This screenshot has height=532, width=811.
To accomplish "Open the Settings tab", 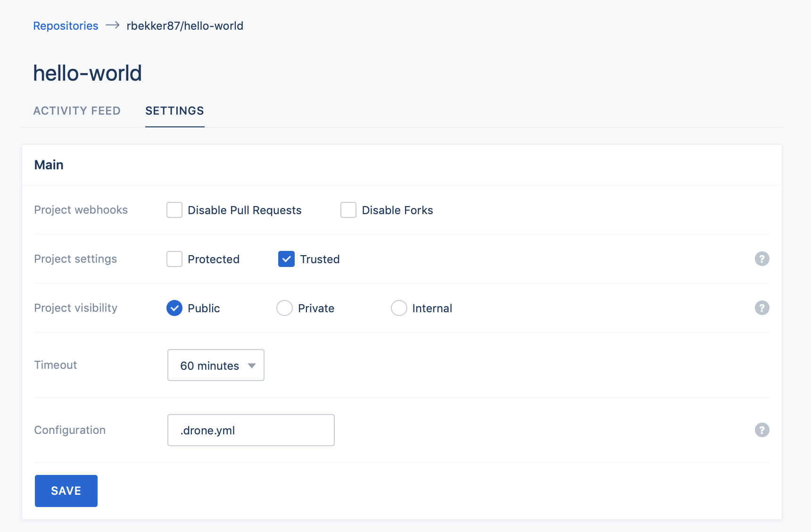I will [174, 111].
